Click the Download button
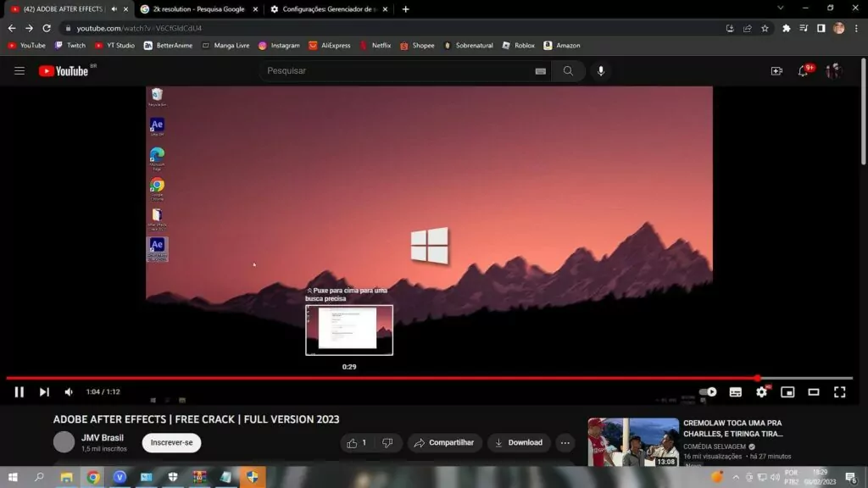Image resolution: width=868 pixels, height=488 pixels. point(519,442)
